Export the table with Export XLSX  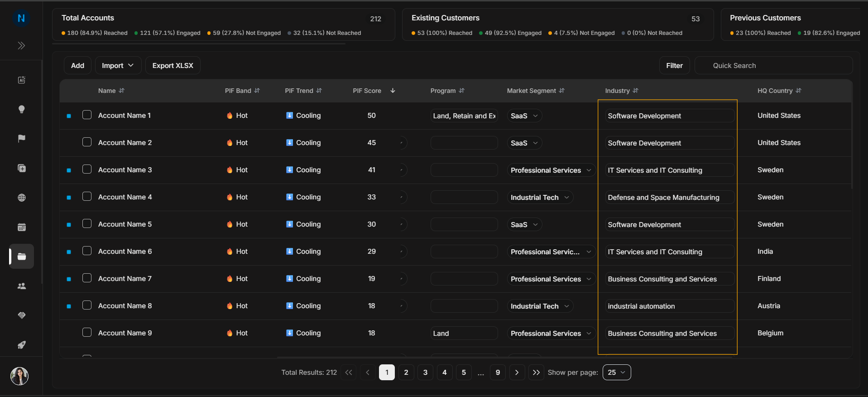tap(173, 66)
